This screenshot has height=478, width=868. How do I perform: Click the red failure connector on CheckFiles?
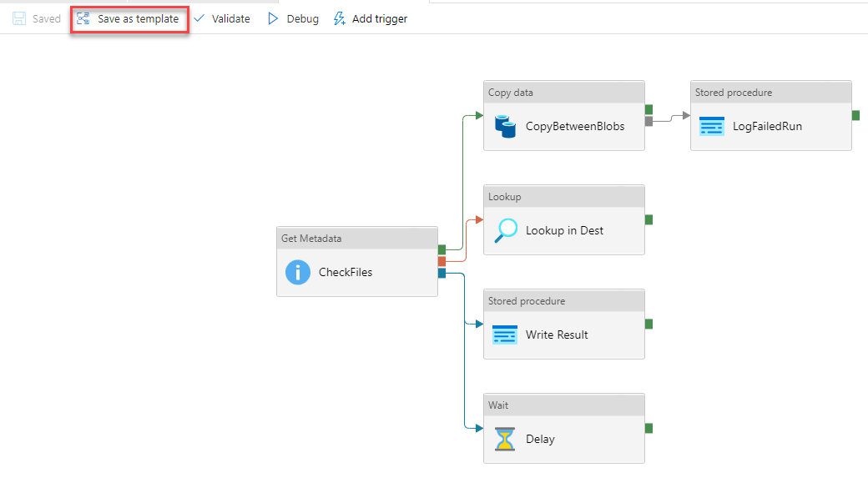442,261
